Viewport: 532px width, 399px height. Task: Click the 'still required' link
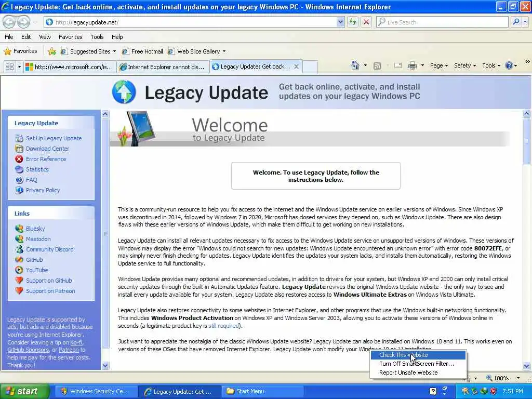coord(223,326)
